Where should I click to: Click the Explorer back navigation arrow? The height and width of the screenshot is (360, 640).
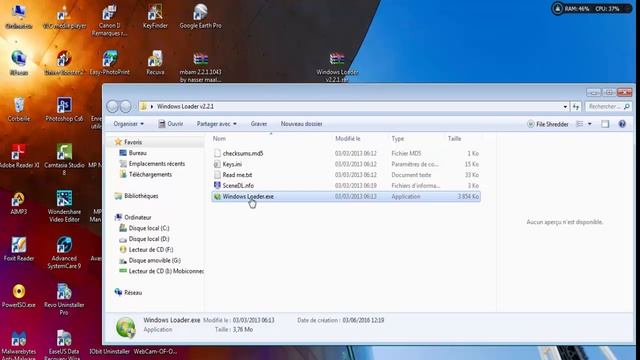[x=112, y=107]
